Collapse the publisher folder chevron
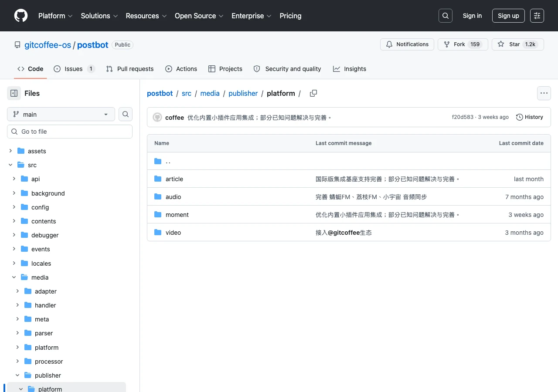 click(17, 375)
